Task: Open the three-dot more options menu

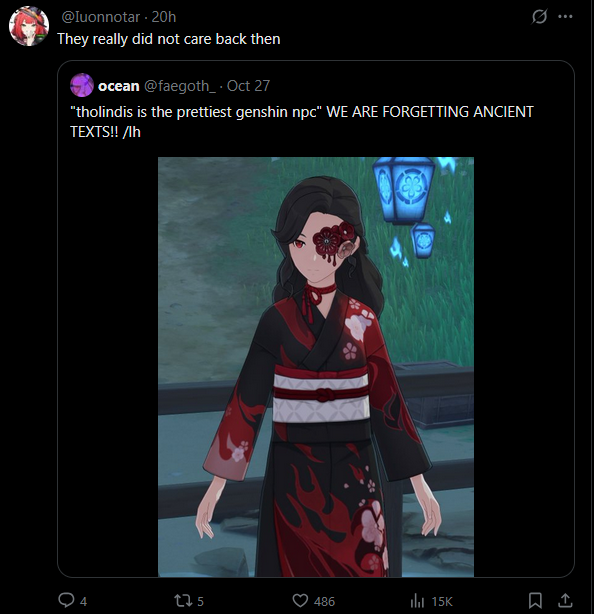Action: point(565,16)
